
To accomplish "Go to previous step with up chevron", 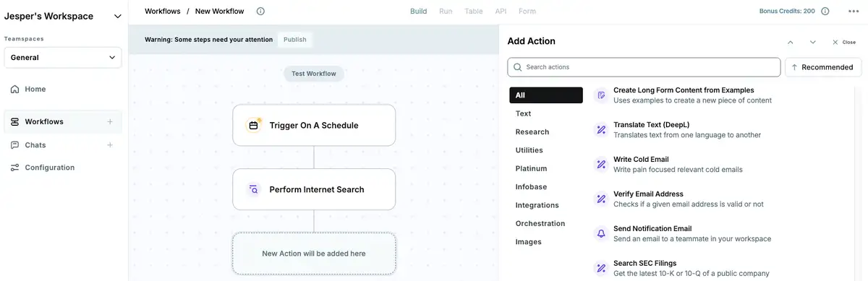I will (791, 42).
